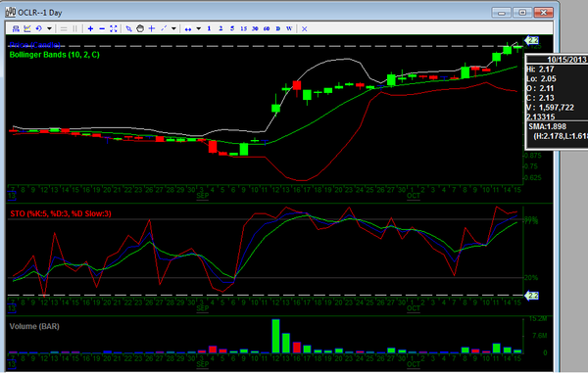The width and height of the screenshot is (588, 373).
Task: Click the vertical lines toolbar icon
Action: [75, 28]
